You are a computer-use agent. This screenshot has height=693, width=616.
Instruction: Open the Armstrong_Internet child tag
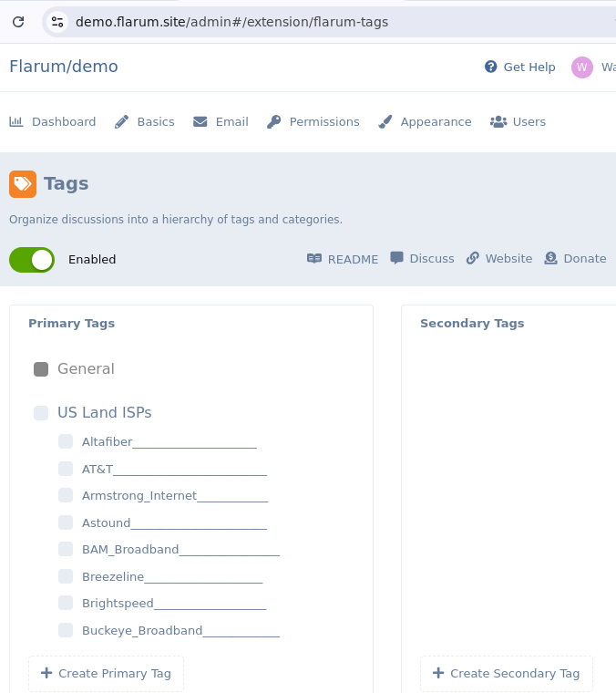point(175,496)
